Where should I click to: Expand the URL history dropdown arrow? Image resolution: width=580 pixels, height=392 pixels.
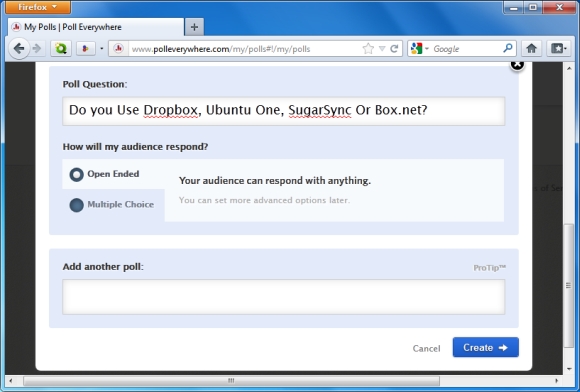coord(382,48)
